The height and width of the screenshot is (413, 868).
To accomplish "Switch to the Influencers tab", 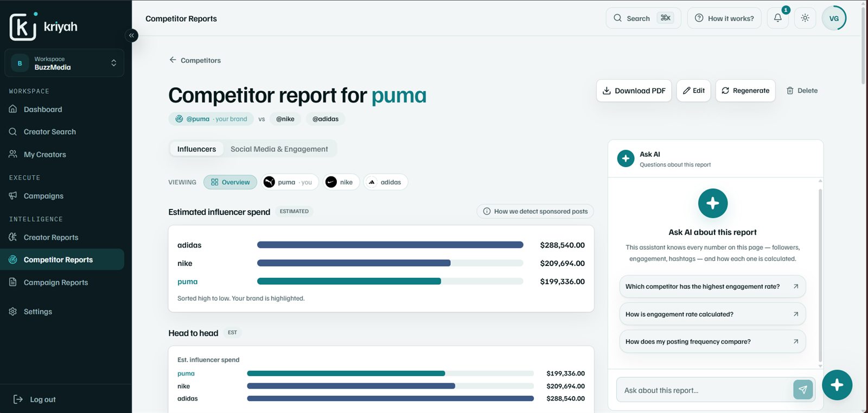I will 196,149.
